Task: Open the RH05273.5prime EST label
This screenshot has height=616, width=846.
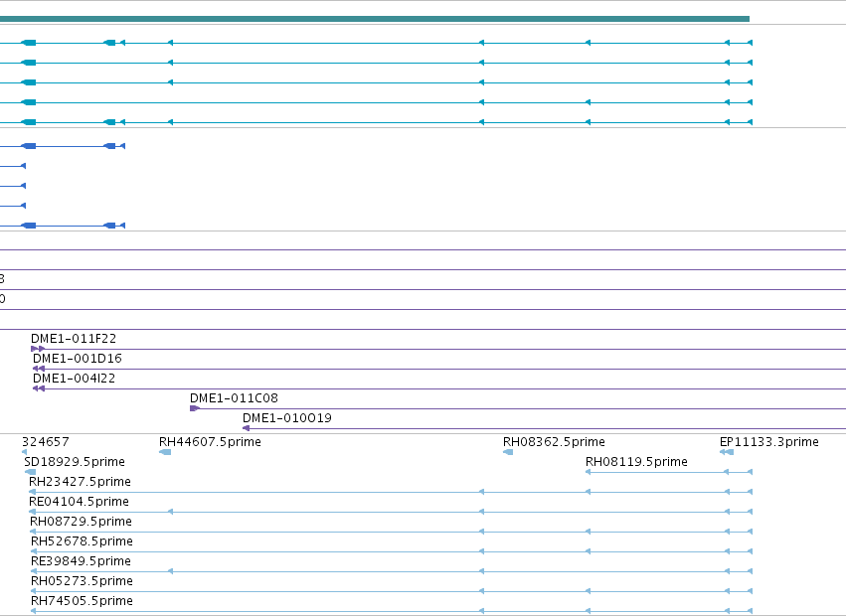Action: coord(82,581)
